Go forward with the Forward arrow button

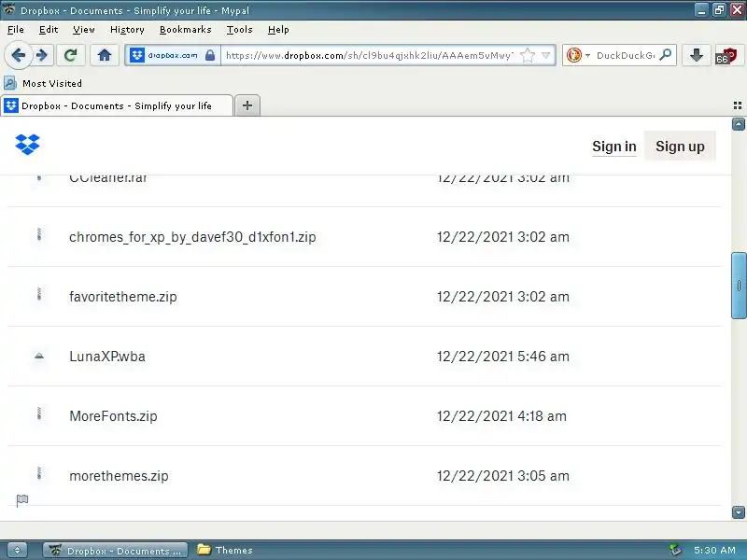tap(42, 55)
